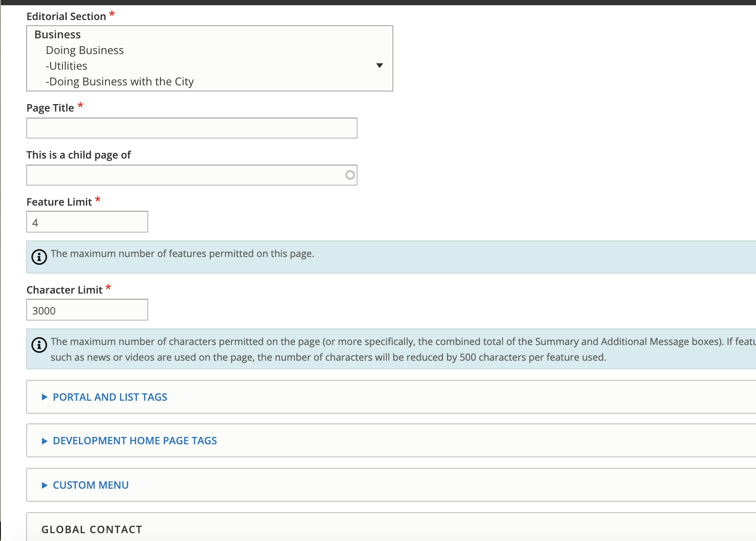Click the red asterisk next to Feature Limit
756x541 pixels.
click(x=98, y=199)
